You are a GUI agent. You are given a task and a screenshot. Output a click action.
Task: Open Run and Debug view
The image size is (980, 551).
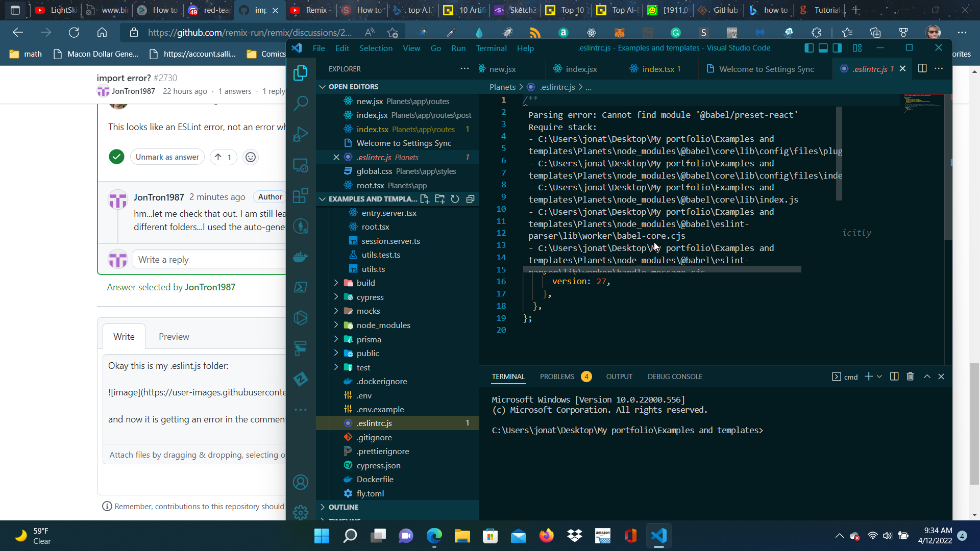point(301,134)
